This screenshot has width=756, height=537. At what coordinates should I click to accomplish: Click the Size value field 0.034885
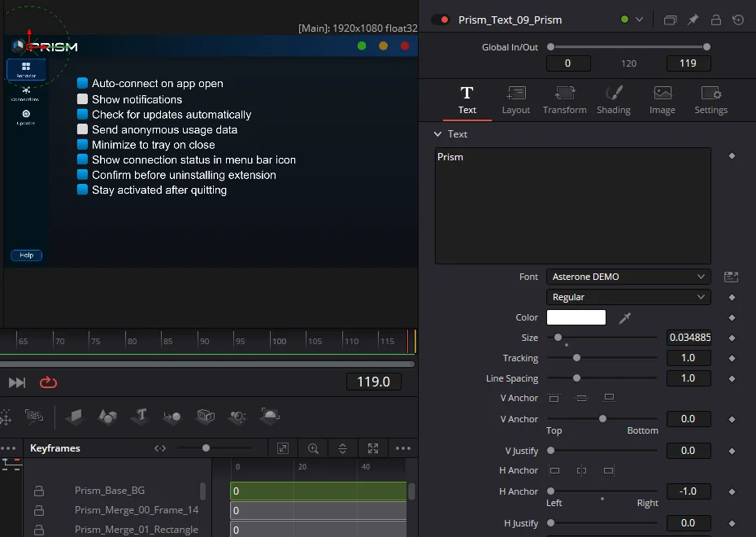689,338
